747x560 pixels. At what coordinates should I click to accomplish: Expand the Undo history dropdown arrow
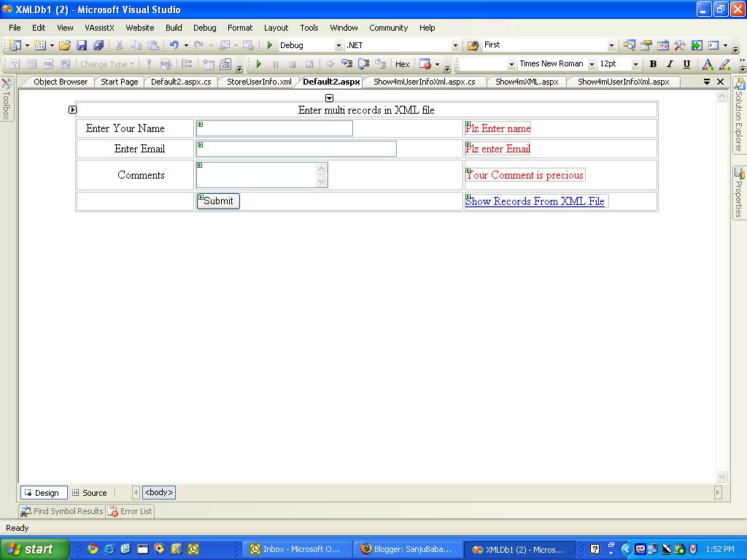pos(186,45)
